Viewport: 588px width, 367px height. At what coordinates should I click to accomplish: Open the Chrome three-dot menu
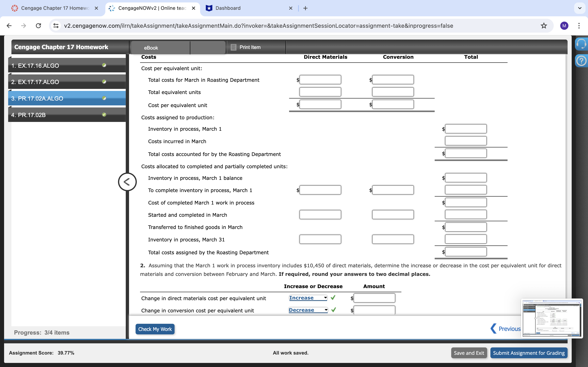[579, 26]
